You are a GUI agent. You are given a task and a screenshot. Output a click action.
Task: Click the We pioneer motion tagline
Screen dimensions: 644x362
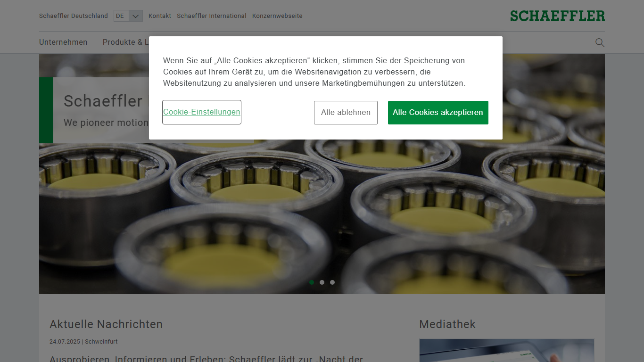pyautogui.click(x=106, y=123)
